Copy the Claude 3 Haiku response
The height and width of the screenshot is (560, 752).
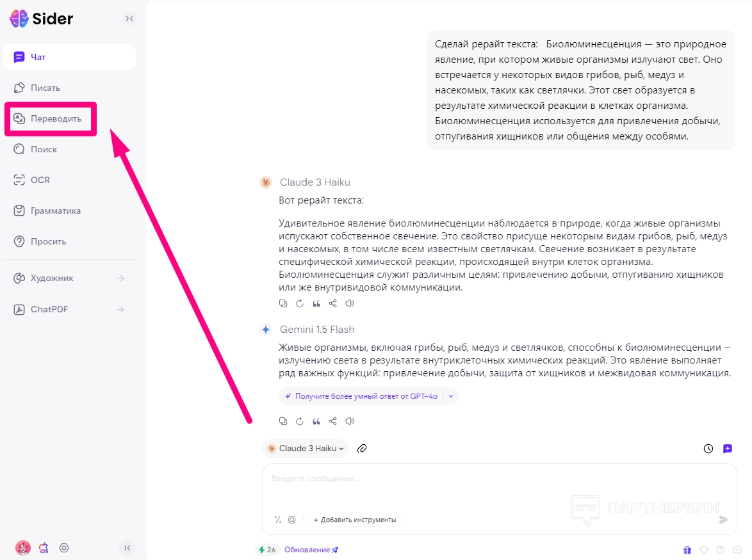click(x=283, y=303)
